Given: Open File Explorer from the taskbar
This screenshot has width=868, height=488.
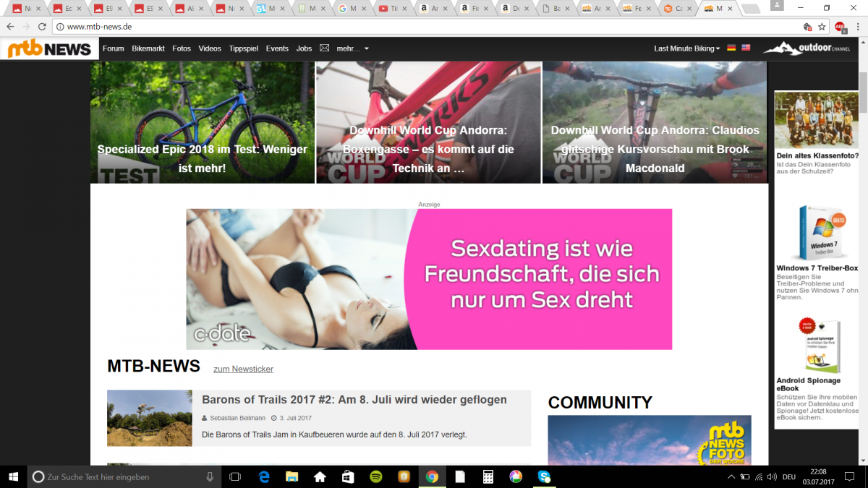Looking at the screenshot, I should 292,476.
